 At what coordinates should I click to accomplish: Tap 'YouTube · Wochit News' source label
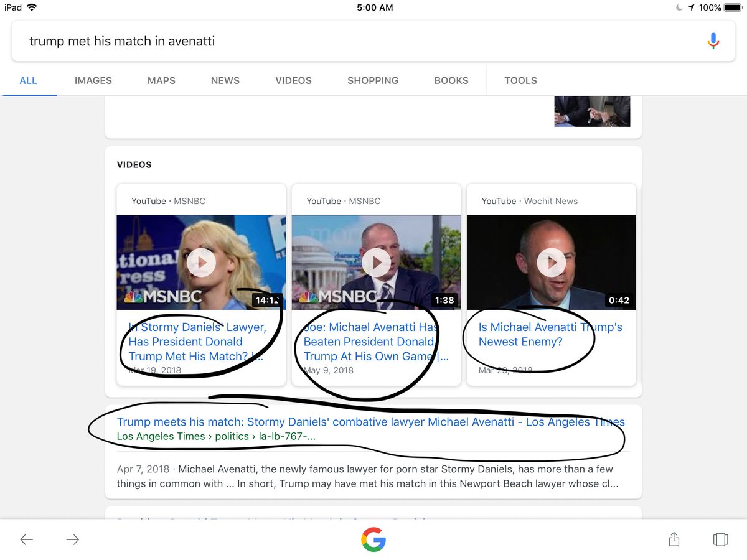[x=529, y=201]
